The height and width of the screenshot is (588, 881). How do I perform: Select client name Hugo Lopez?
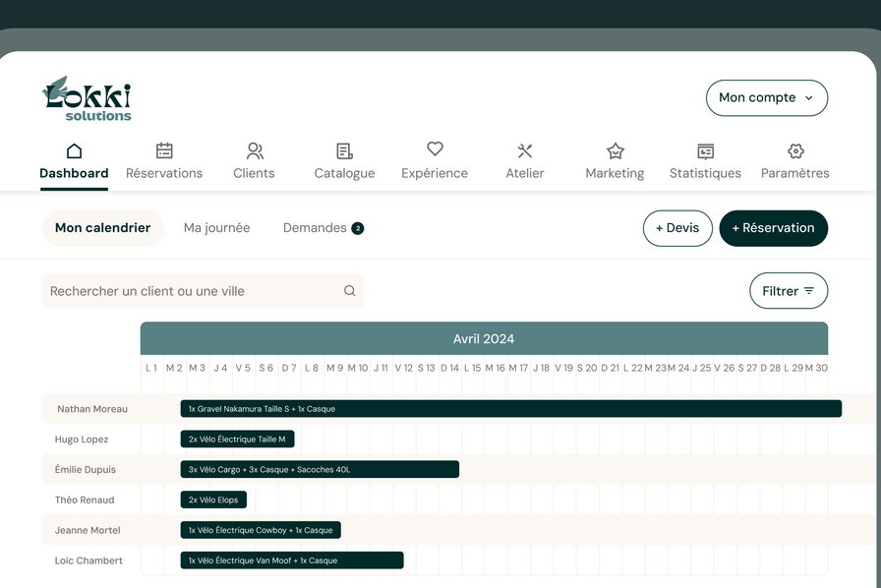click(x=82, y=440)
